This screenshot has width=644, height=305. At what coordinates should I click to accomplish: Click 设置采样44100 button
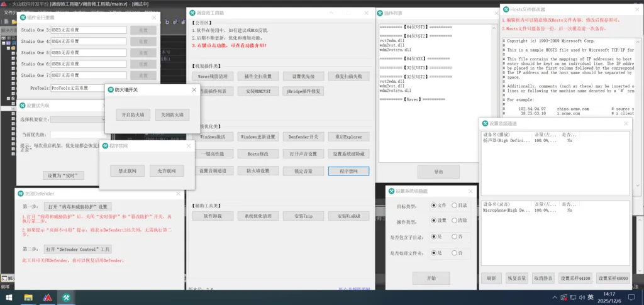point(575,279)
